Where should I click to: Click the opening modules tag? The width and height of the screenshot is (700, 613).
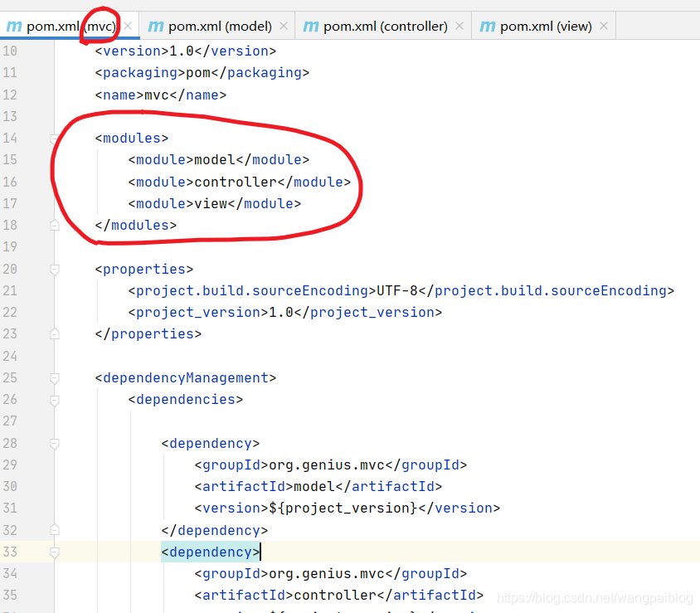click(132, 138)
